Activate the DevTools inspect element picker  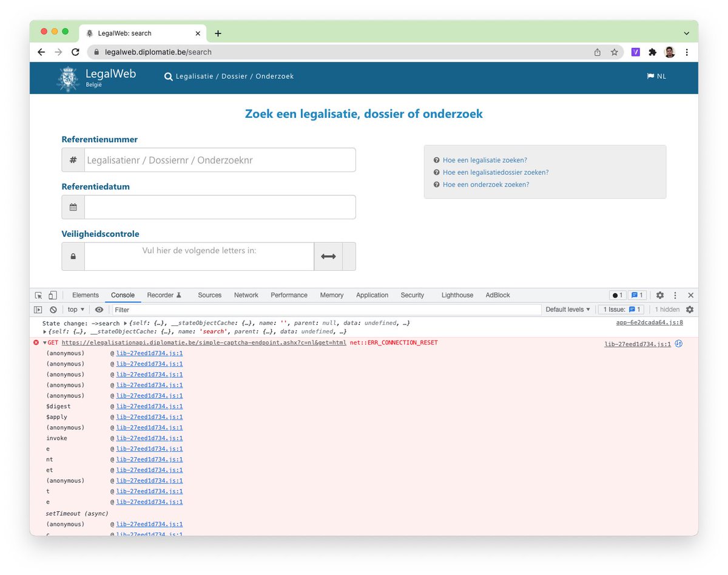point(39,295)
